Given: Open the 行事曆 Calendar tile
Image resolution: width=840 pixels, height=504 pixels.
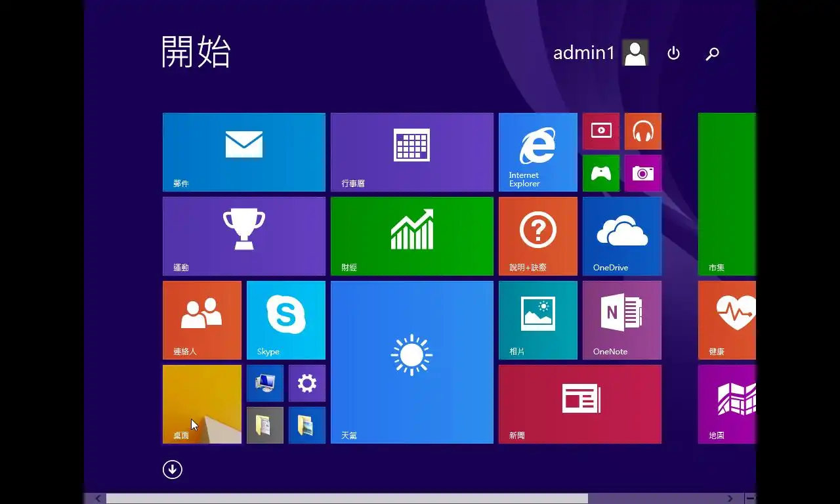Looking at the screenshot, I should point(412,152).
